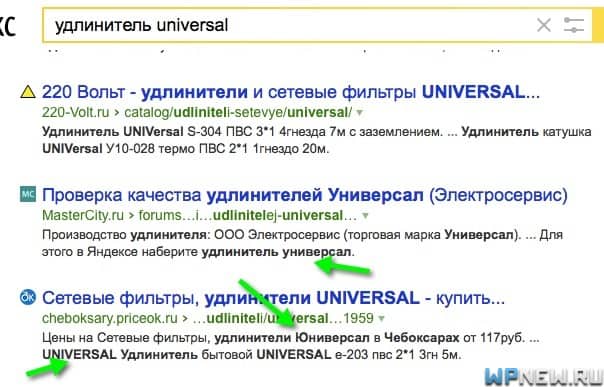
Task: Click forums udlinitelej-universal URL path
Action: pos(248,215)
